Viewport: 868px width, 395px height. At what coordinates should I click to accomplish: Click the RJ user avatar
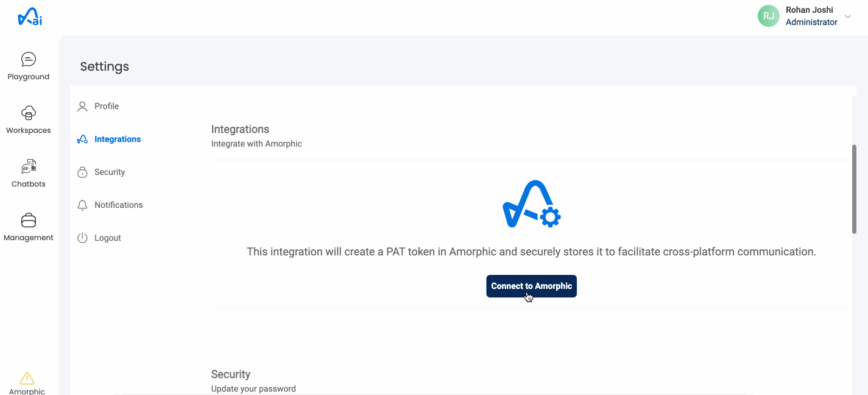(769, 16)
